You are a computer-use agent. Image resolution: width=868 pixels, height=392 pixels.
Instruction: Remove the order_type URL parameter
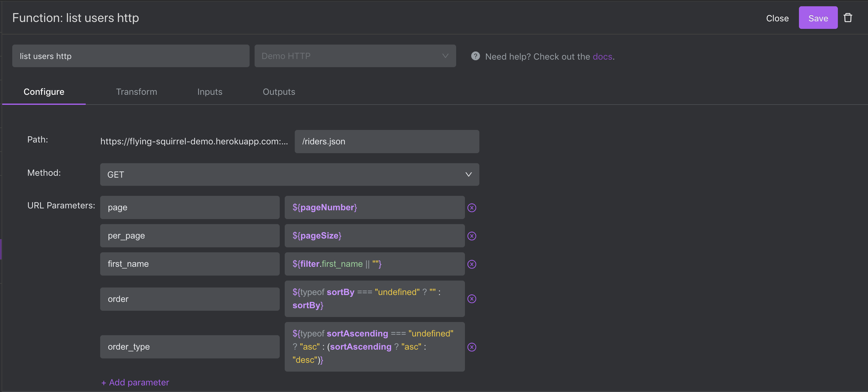472,347
